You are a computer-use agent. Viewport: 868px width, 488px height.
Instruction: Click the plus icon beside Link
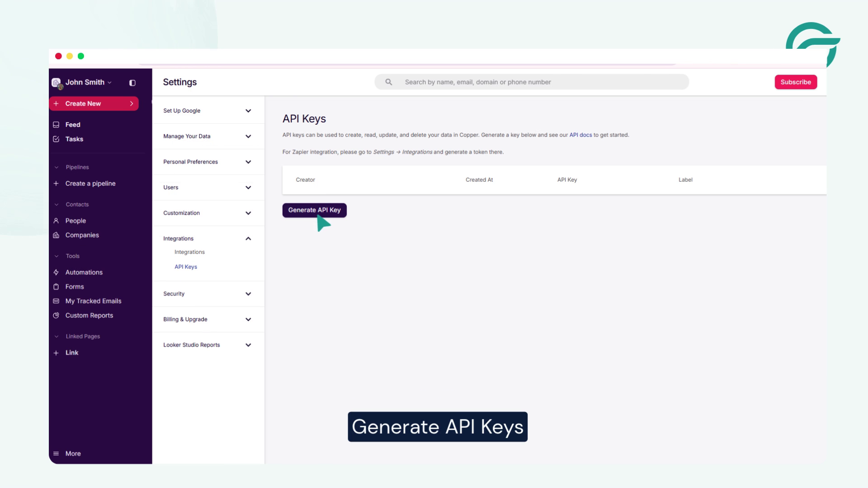(x=56, y=353)
